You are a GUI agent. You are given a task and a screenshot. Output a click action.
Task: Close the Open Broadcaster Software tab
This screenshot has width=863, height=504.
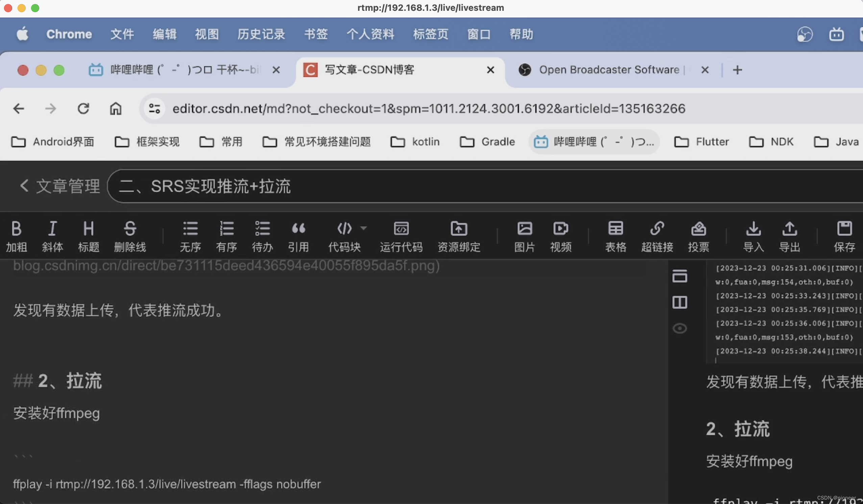pyautogui.click(x=705, y=70)
